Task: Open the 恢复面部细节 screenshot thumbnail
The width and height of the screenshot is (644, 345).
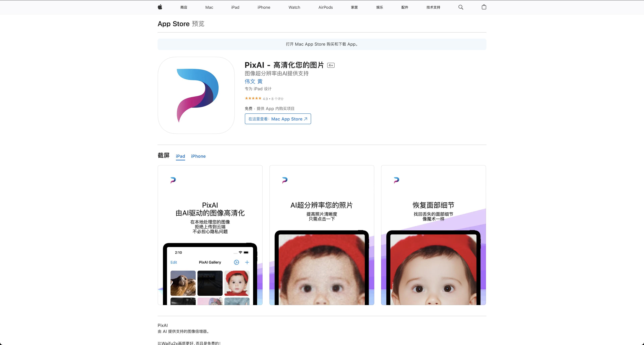Action: click(x=433, y=235)
